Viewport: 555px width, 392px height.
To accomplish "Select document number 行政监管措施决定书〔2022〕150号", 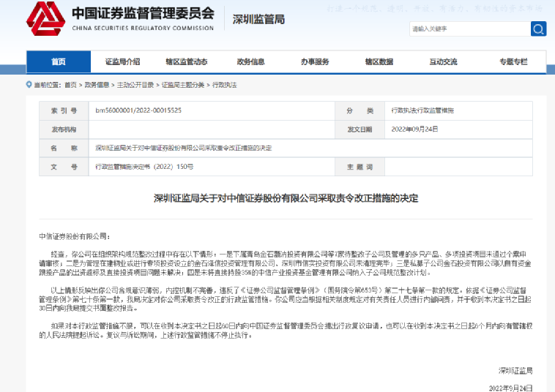I will 144,167.
